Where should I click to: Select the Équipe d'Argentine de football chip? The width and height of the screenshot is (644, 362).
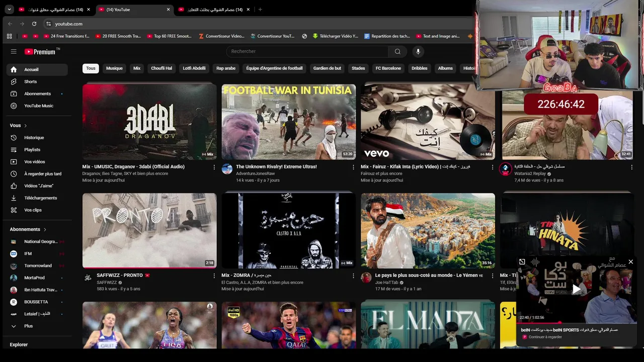tap(274, 68)
